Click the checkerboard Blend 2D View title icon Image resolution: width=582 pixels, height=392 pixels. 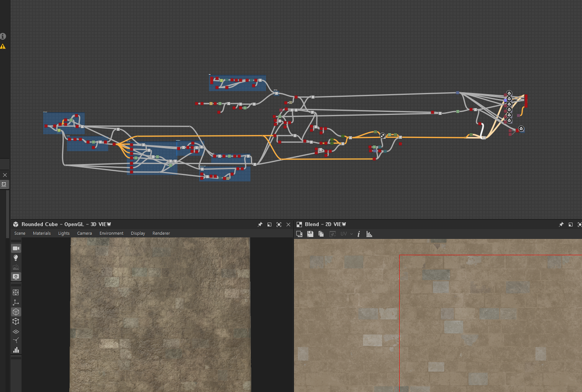pos(299,224)
